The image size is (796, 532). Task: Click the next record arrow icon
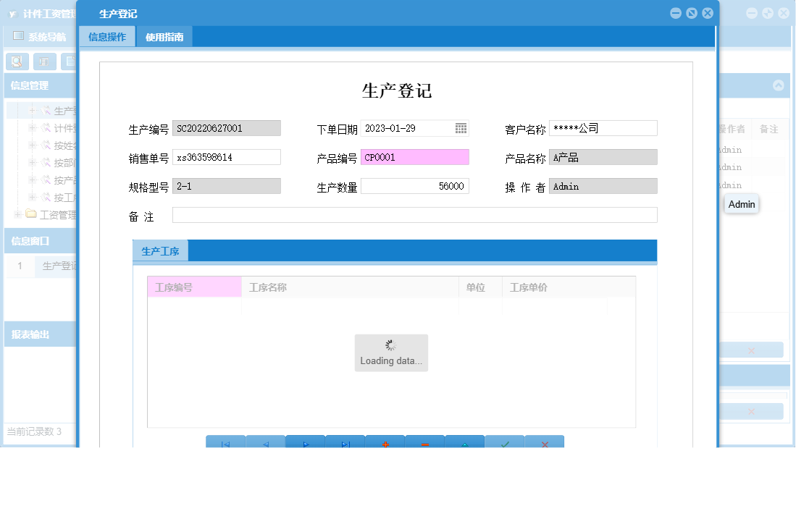(x=305, y=443)
